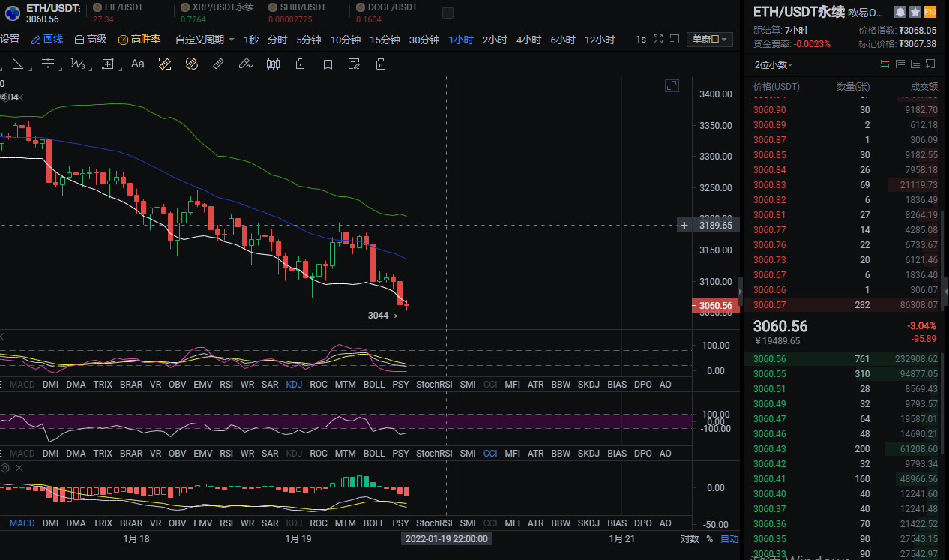Select the ruler measurement tool
Screen dimensions: 949x560
tap(219, 64)
